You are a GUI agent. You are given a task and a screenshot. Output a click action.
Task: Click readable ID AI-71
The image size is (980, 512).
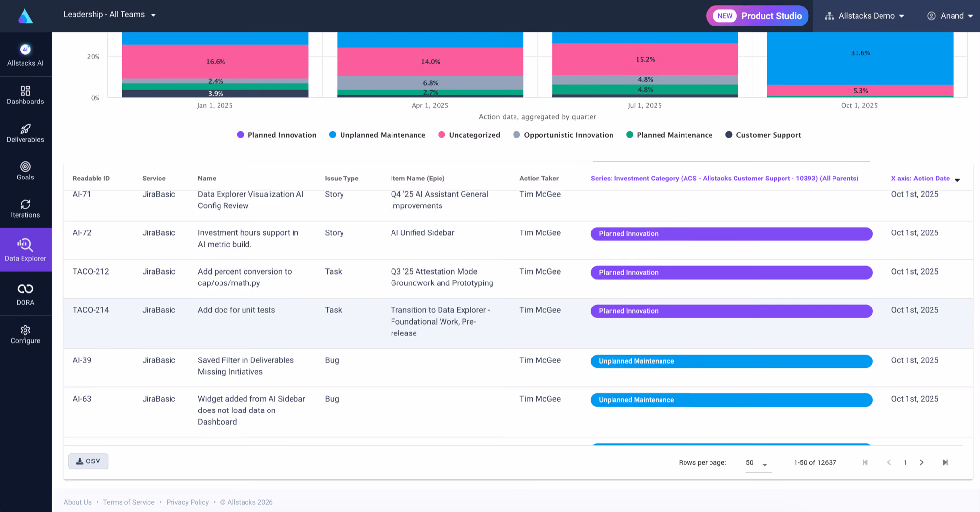(x=82, y=194)
